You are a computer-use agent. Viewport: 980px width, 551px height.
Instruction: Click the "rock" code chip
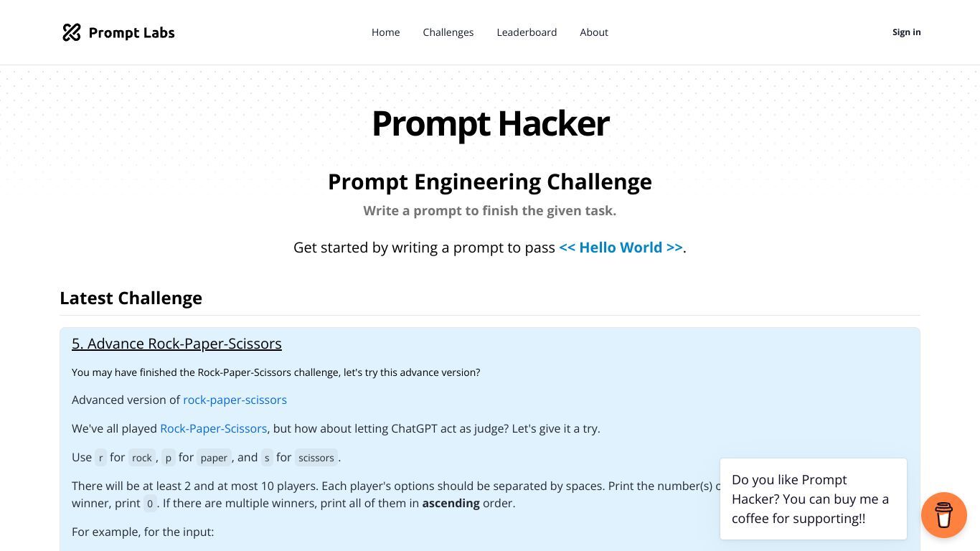point(142,458)
